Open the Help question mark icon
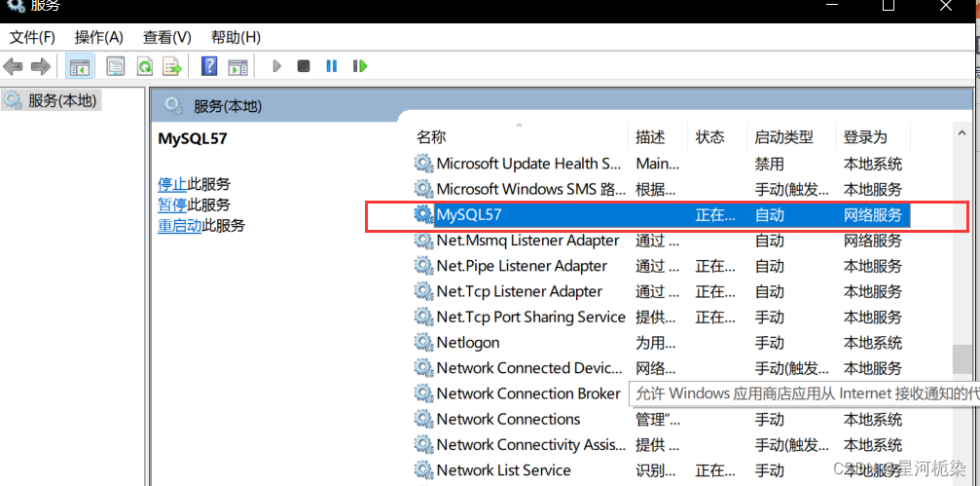Image resolution: width=980 pixels, height=486 pixels. pyautogui.click(x=209, y=65)
